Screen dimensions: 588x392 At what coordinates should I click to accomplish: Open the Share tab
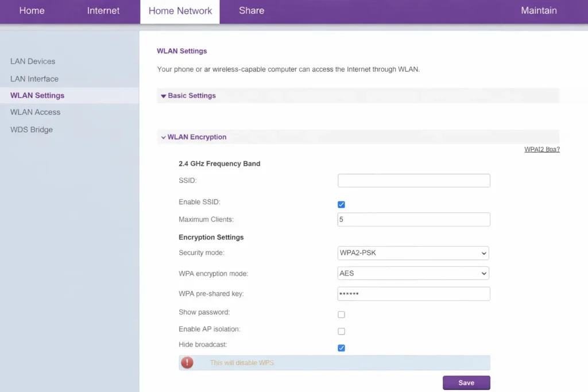pyautogui.click(x=252, y=10)
